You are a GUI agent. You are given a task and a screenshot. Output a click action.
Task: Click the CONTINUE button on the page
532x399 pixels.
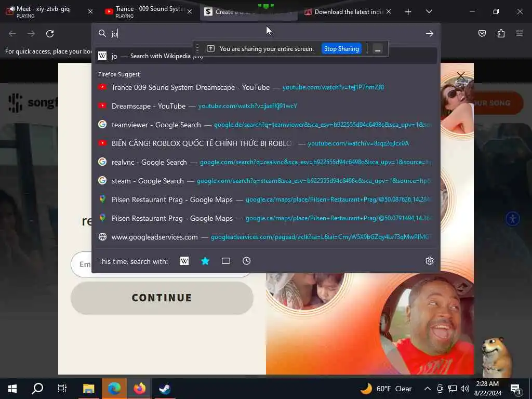[162, 298]
